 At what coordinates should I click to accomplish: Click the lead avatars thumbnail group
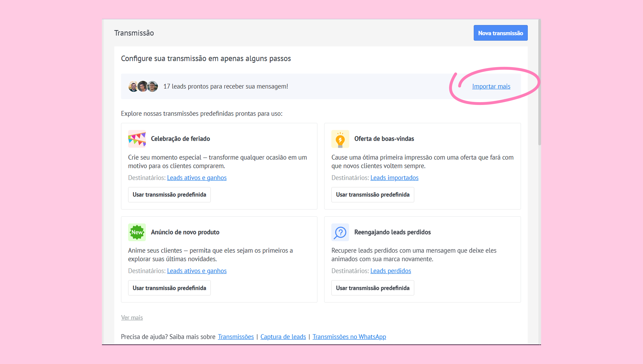coord(143,87)
